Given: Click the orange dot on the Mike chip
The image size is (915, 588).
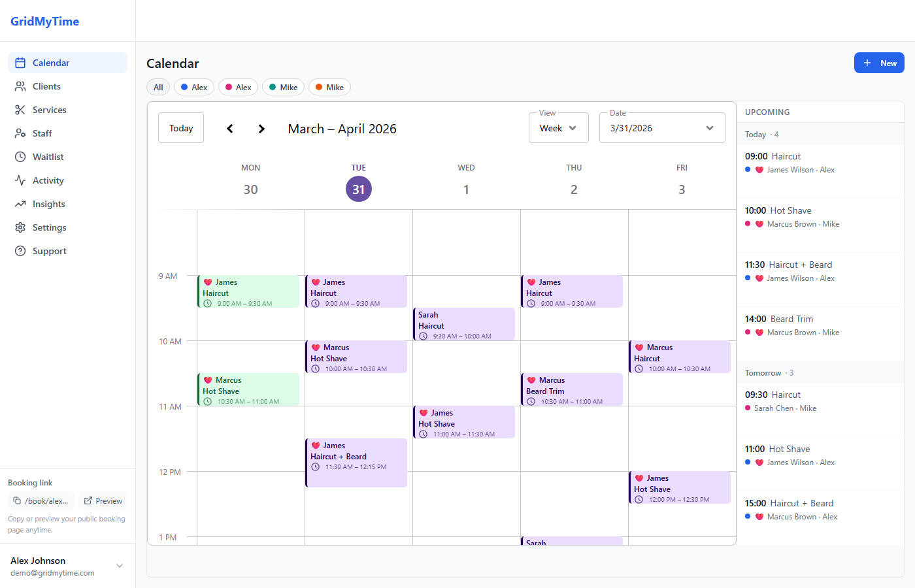Looking at the screenshot, I should (318, 86).
